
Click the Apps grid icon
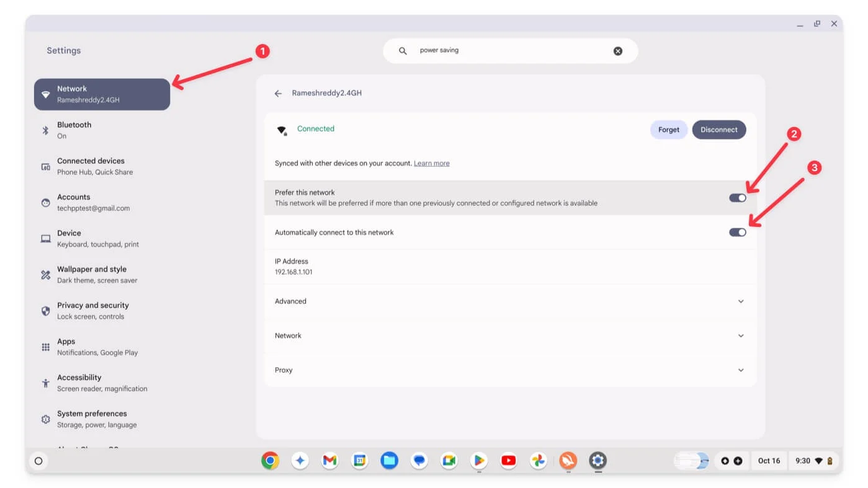click(45, 347)
